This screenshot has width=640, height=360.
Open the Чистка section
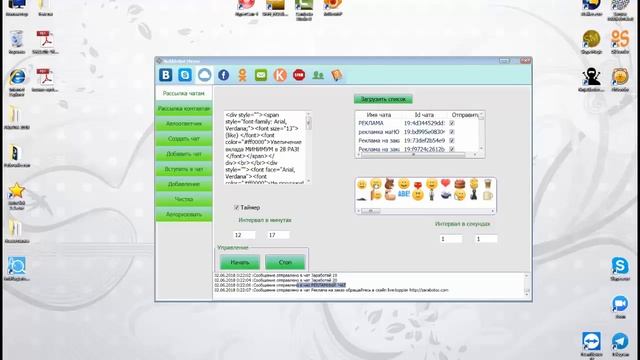point(184,199)
